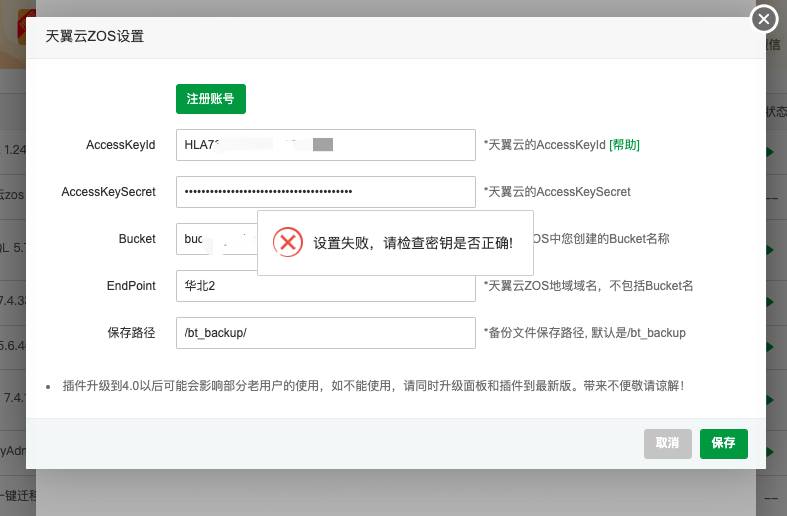Click the 设置失败 error message text
The image size is (787, 516).
pos(413,243)
